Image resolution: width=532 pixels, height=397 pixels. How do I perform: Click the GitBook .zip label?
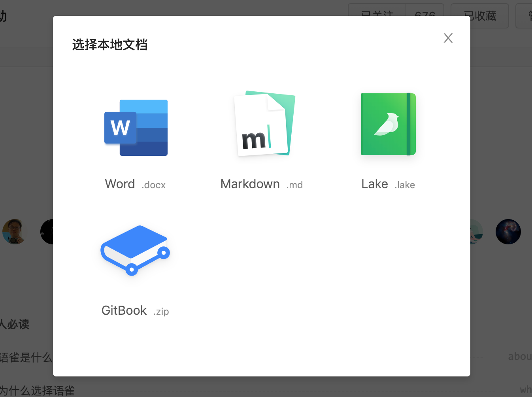coord(135,311)
